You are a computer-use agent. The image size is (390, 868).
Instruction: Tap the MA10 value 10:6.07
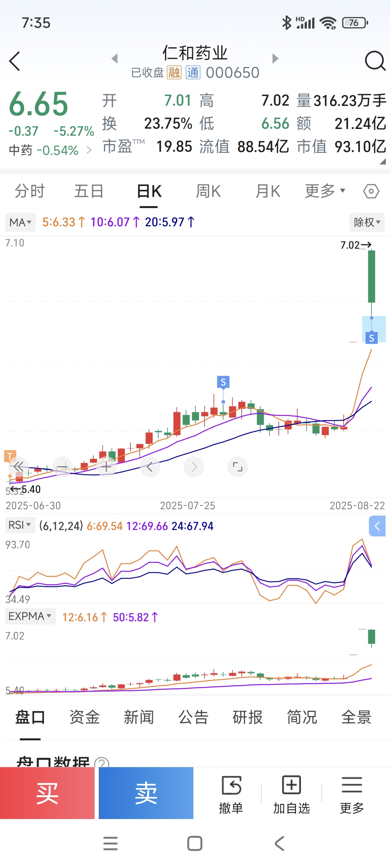pyautogui.click(x=110, y=222)
